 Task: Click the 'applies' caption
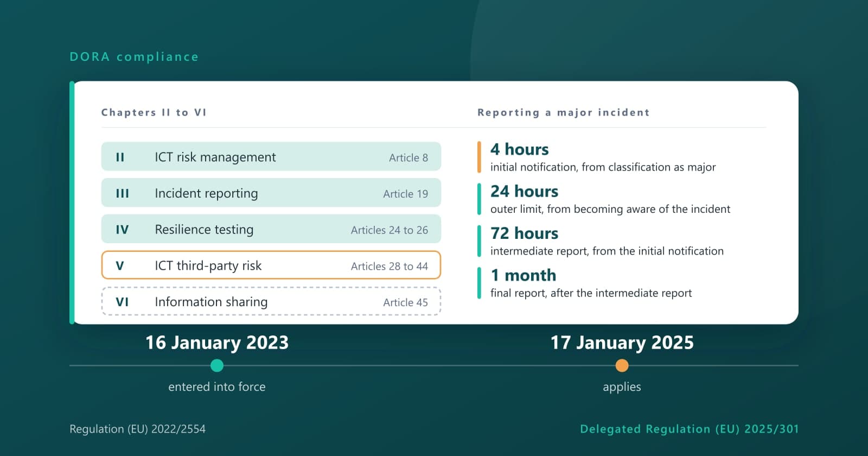coord(622,387)
